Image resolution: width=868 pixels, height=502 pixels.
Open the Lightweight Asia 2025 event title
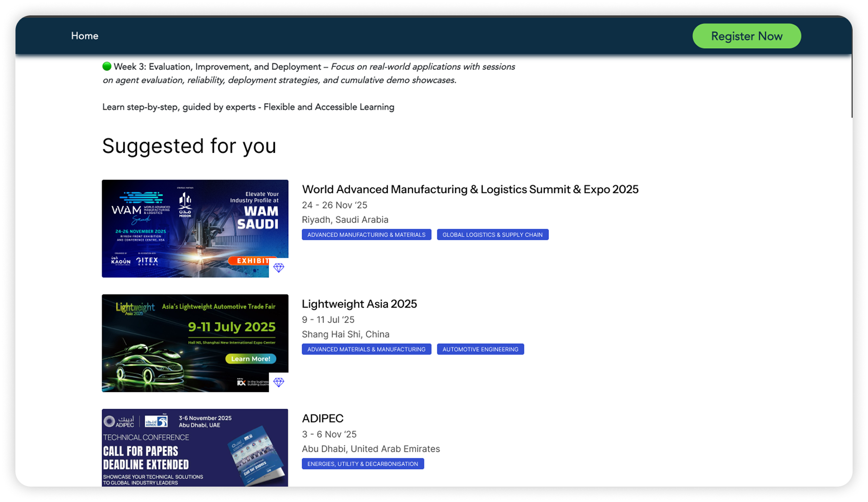(x=359, y=304)
